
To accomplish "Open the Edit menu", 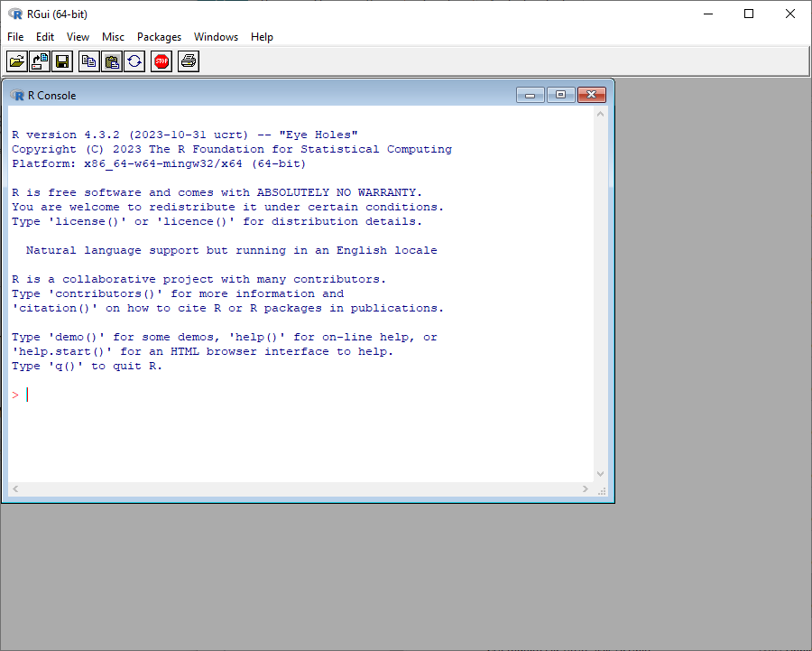I will pyautogui.click(x=45, y=37).
